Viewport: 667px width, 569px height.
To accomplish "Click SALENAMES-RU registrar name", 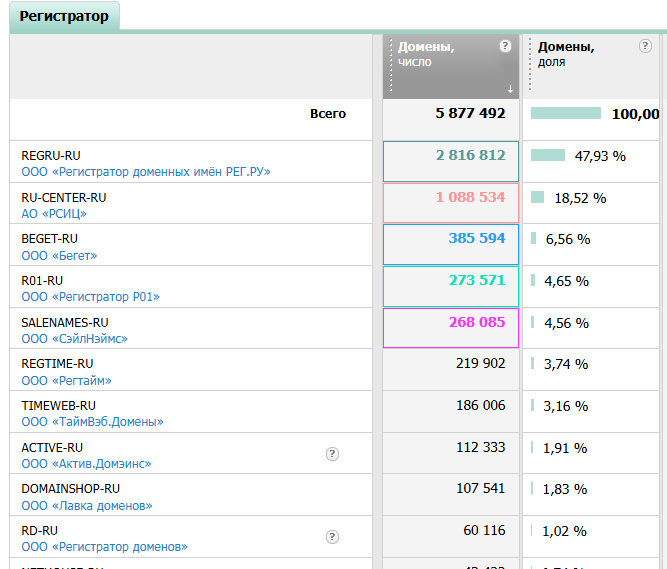I will point(65,323).
